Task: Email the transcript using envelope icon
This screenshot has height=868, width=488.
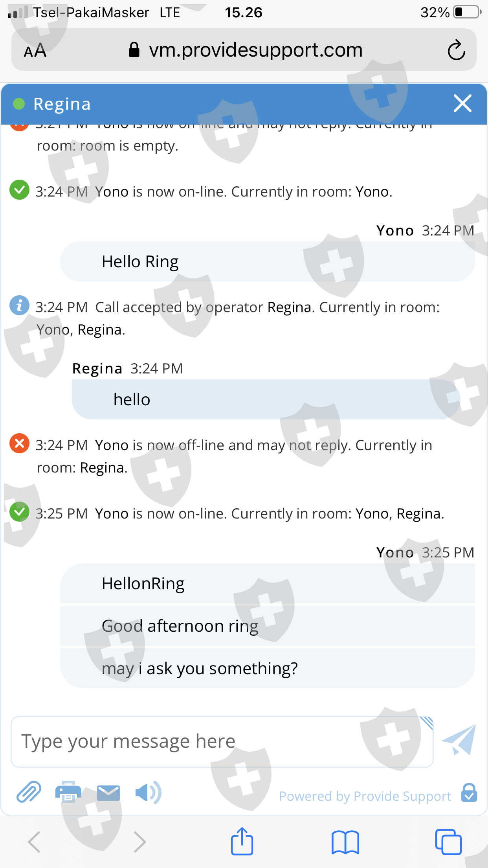Action: (x=108, y=793)
